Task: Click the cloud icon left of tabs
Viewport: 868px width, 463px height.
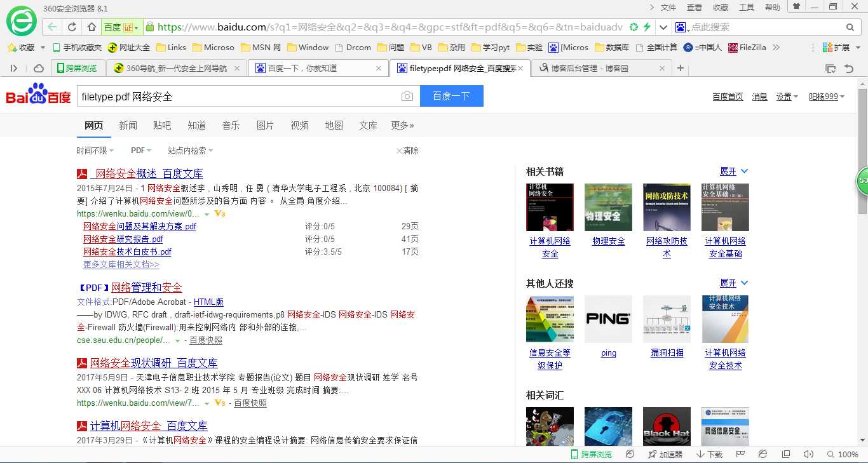Action: pos(39,68)
